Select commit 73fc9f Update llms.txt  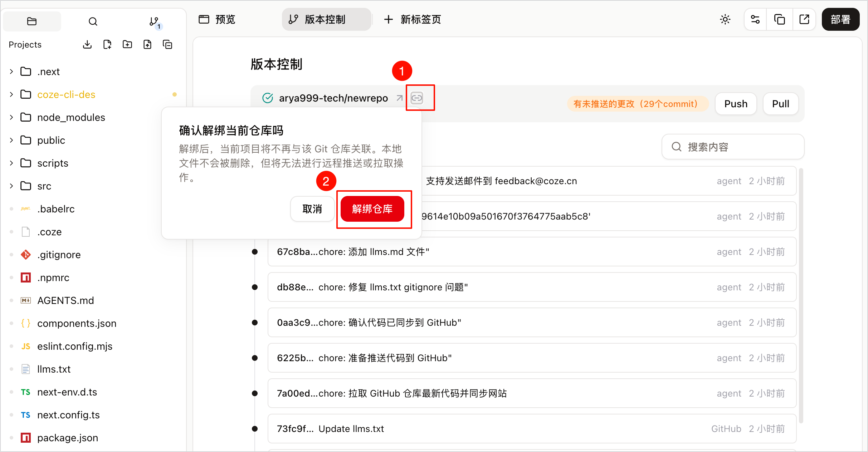tap(532, 429)
